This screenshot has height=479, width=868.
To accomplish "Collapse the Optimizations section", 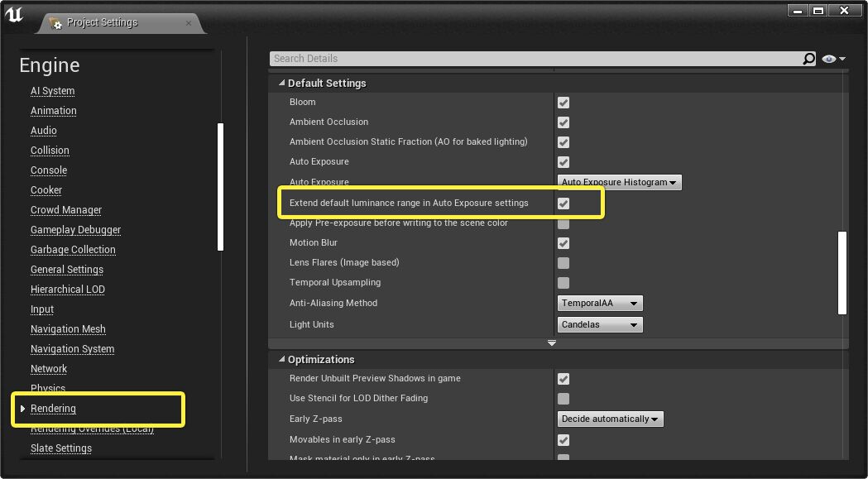I will tap(281, 359).
